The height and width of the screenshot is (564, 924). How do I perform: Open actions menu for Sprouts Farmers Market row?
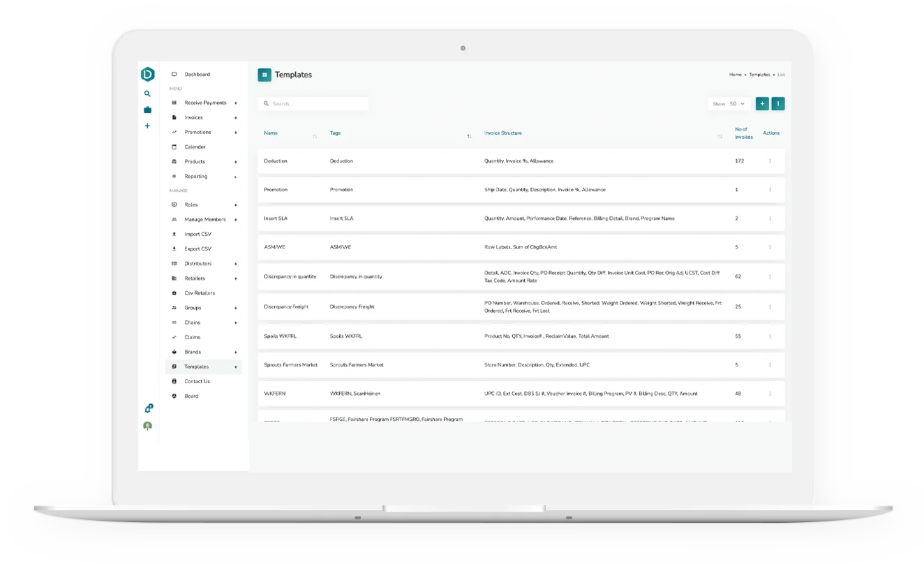[x=770, y=365]
